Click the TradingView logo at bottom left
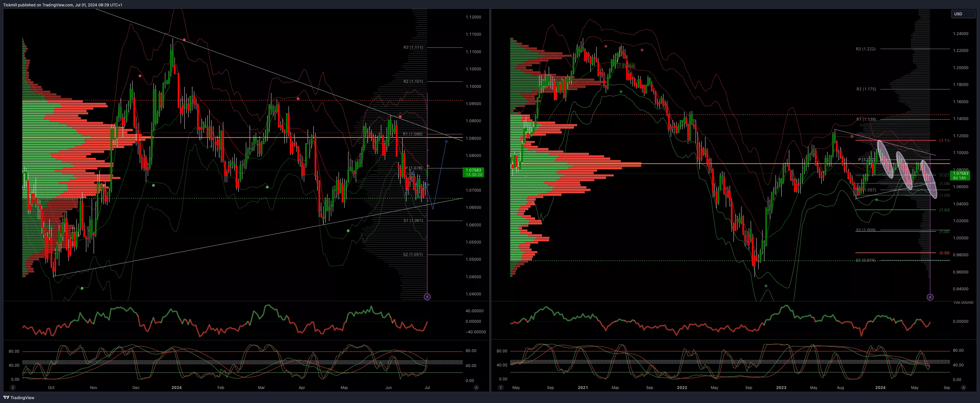This screenshot has width=980, height=403. pos(19,398)
